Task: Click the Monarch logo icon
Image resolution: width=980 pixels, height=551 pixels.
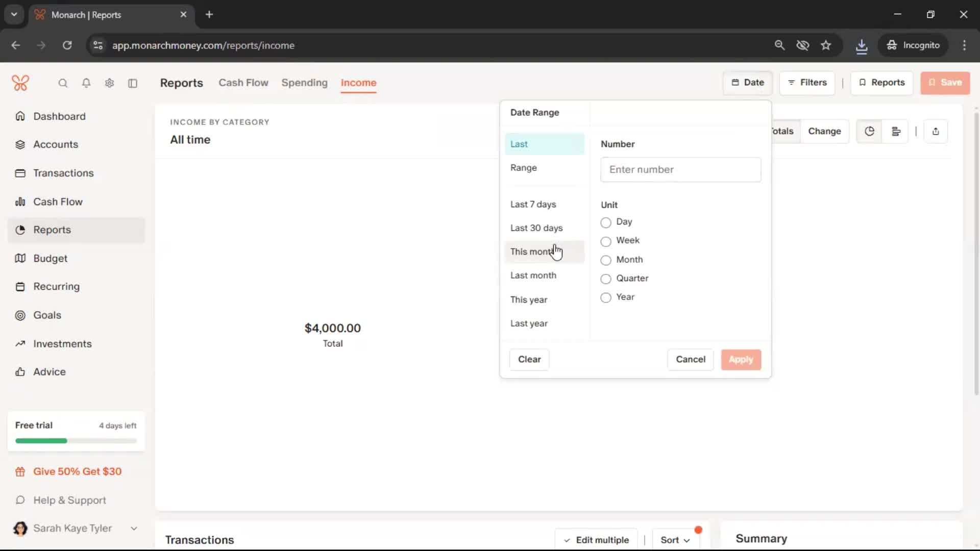Action: (x=20, y=83)
